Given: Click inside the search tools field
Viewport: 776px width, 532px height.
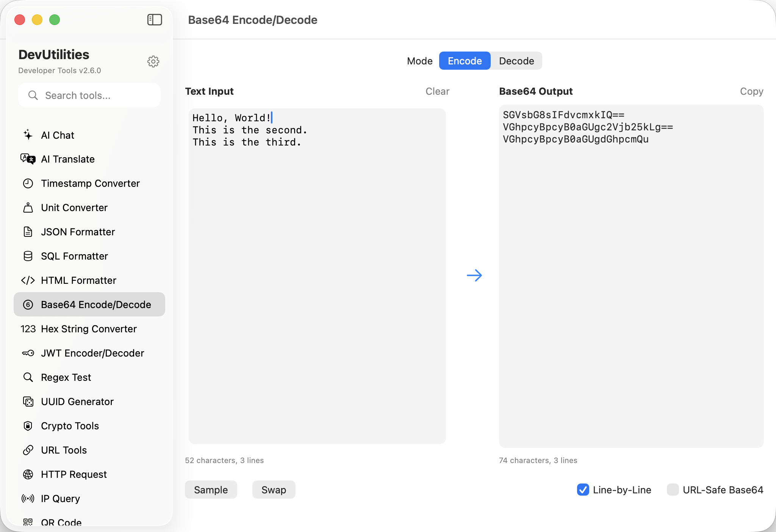Looking at the screenshot, I should [89, 95].
